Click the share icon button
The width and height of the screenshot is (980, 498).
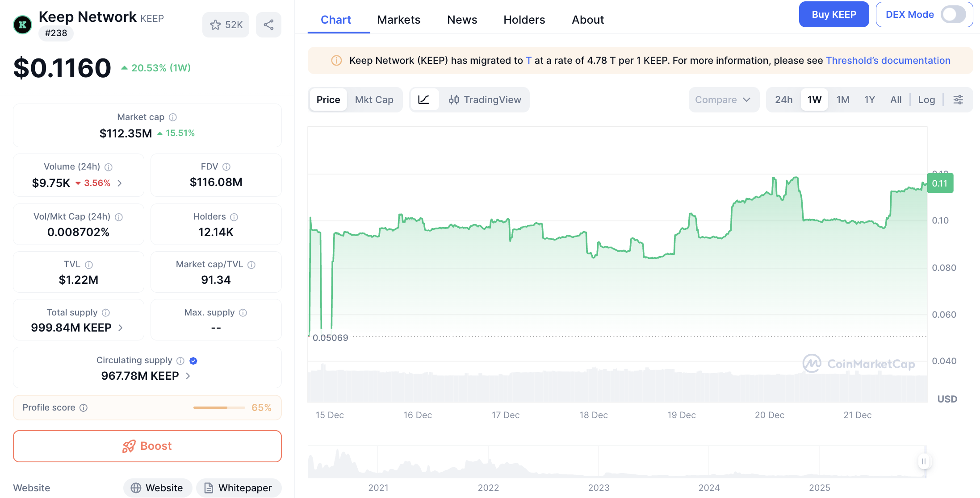(x=268, y=25)
